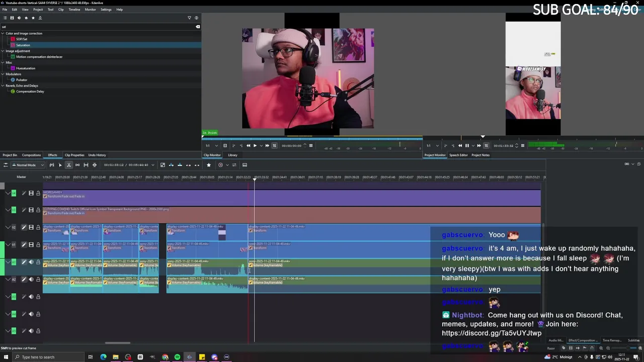Overwrite clip zone in timeline icon

point(180,165)
